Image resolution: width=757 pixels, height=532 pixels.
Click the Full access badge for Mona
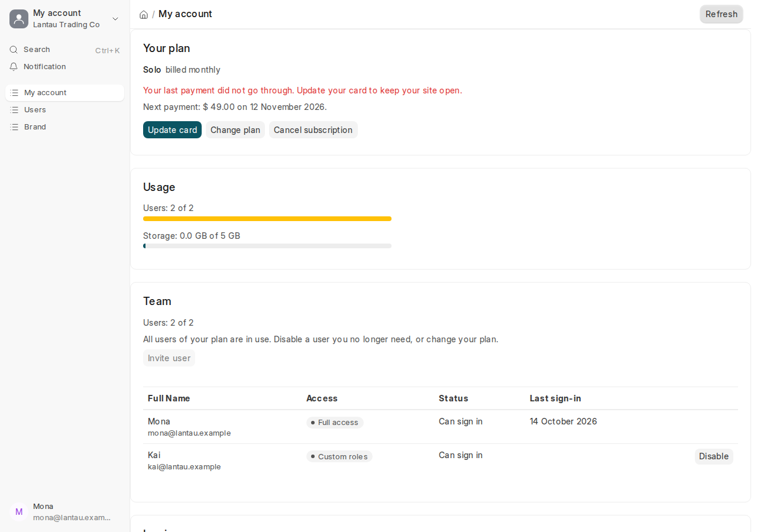[x=335, y=423]
